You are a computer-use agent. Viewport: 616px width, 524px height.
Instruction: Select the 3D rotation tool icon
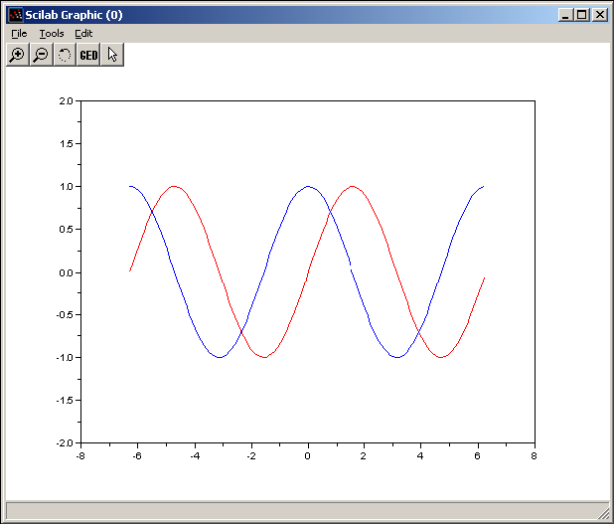point(65,55)
